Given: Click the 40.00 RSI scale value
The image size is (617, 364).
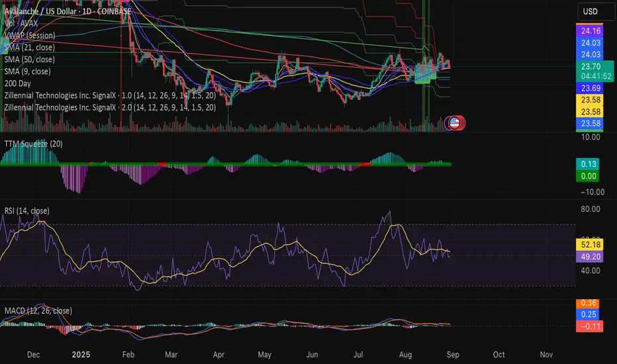Looking at the screenshot, I should click(x=591, y=271).
